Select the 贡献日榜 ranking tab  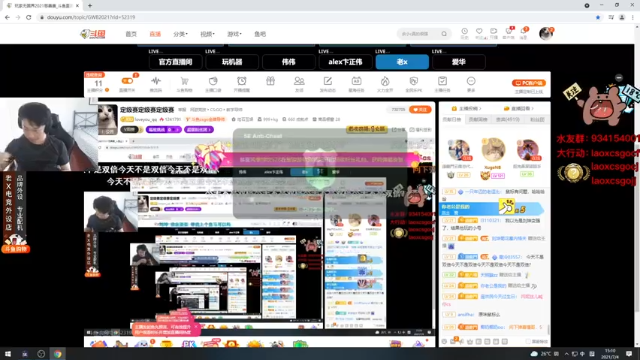click(x=452, y=120)
